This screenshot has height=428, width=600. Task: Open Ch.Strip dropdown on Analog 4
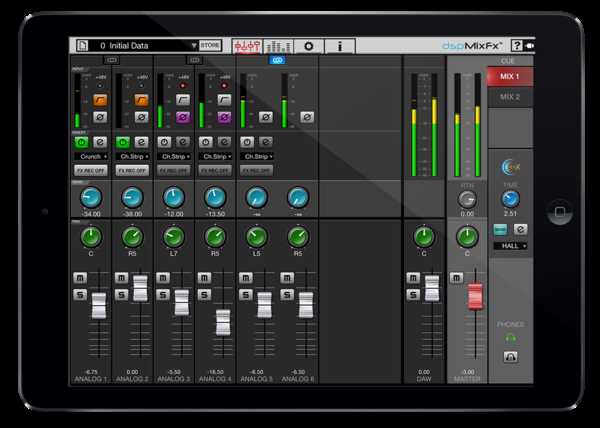[215, 156]
